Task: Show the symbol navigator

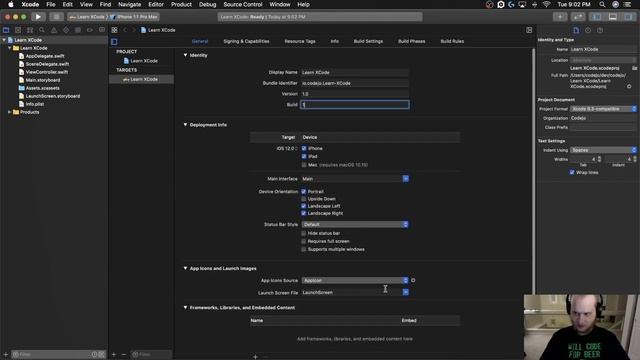Action: [x=30, y=30]
